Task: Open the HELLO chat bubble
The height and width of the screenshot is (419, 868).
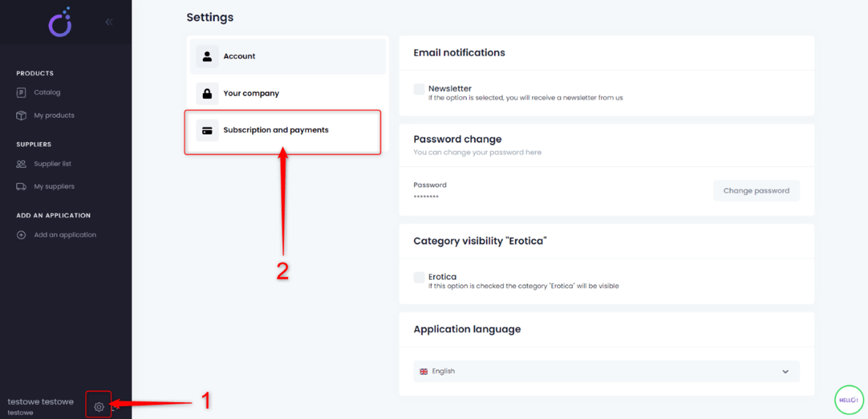Action: (x=849, y=400)
